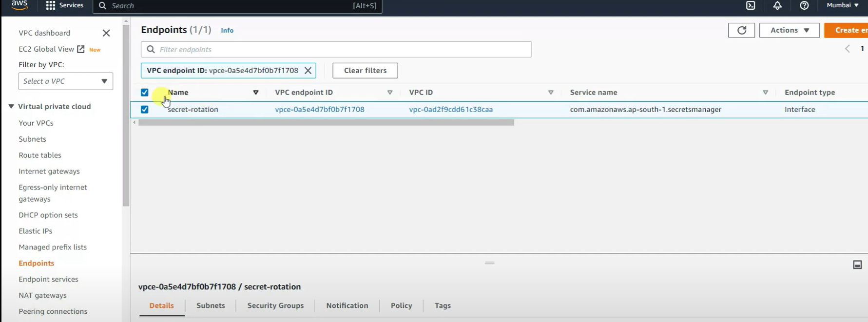Remove the VPC endpoint ID filter chip
This screenshot has width=868, height=322.
[x=308, y=71]
